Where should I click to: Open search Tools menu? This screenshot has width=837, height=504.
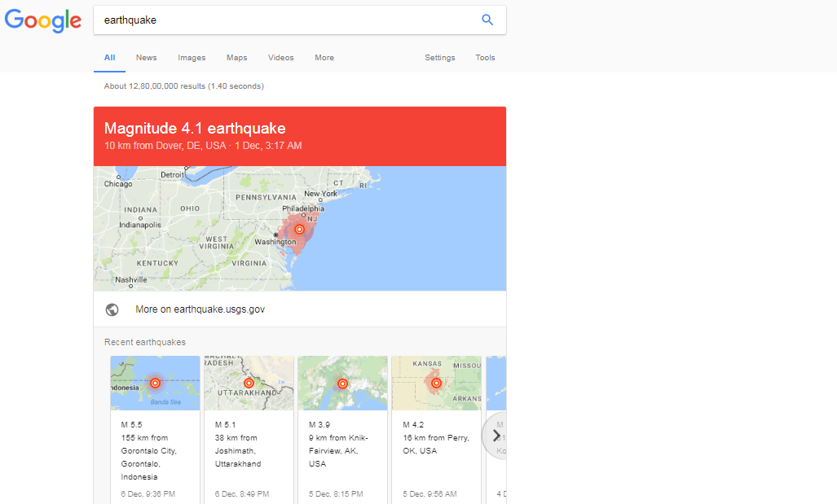[485, 58]
